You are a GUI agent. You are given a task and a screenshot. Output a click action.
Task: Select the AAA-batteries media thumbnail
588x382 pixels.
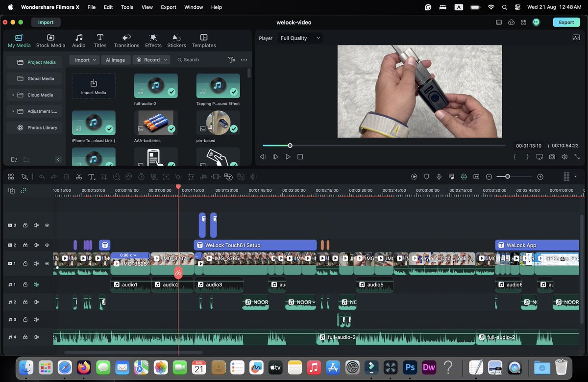[x=156, y=123]
